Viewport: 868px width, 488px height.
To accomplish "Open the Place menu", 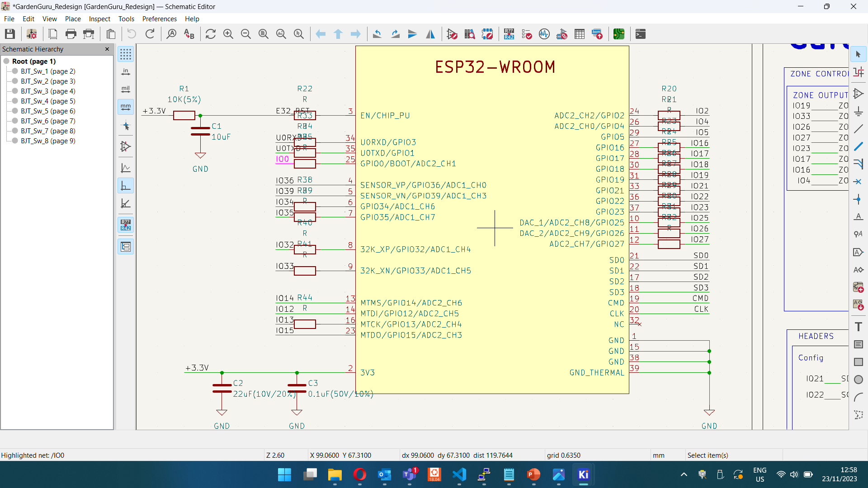I will (73, 19).
